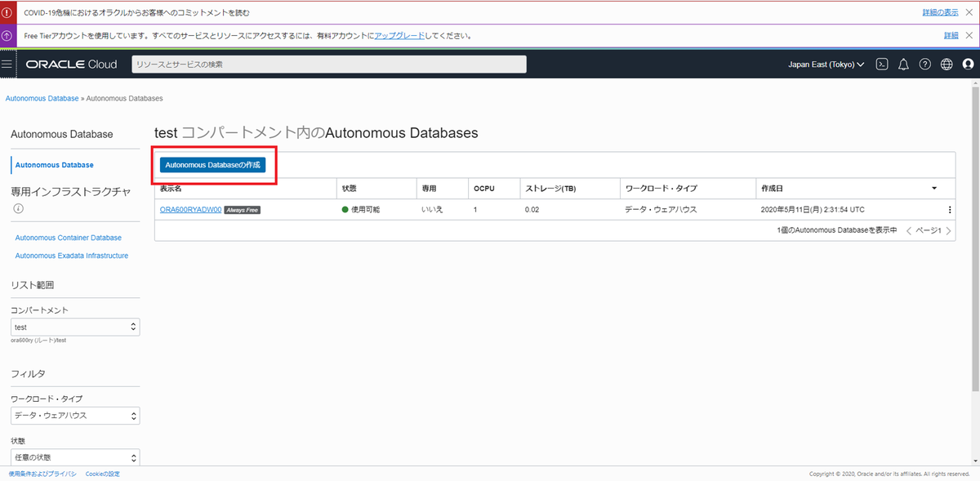Click the Always Free badge

pyautogui.click(x=242, y=210)
